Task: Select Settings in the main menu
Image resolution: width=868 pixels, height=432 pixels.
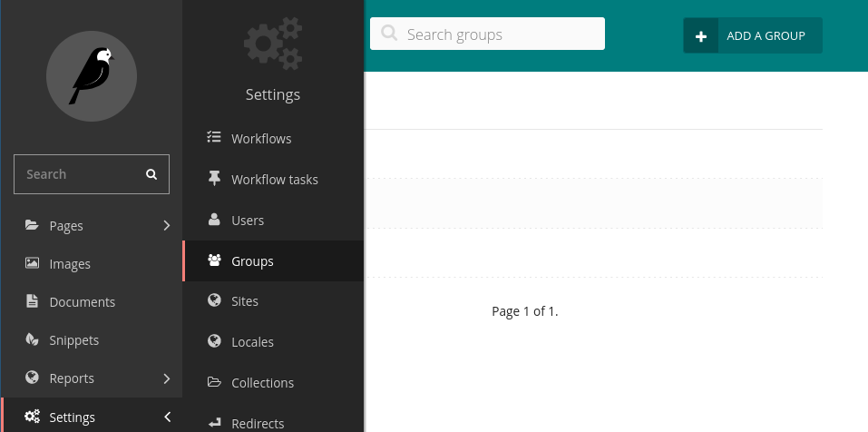Action: coord(92,417)
